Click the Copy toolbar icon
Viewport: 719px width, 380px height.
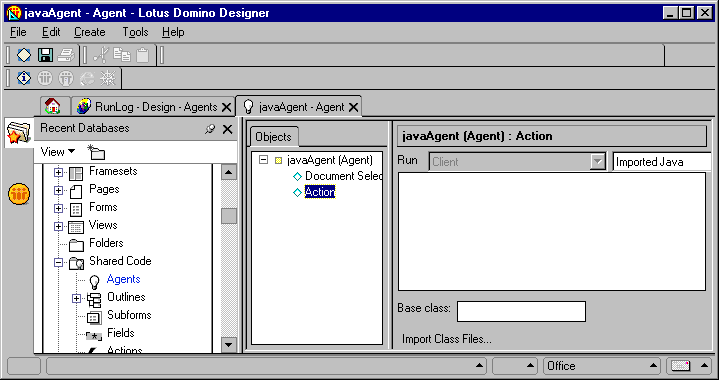[122, 55]
